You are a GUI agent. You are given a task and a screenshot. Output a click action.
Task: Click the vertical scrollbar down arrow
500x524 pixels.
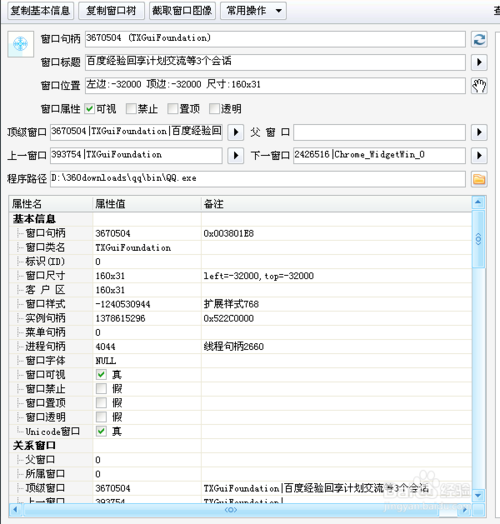478,495
